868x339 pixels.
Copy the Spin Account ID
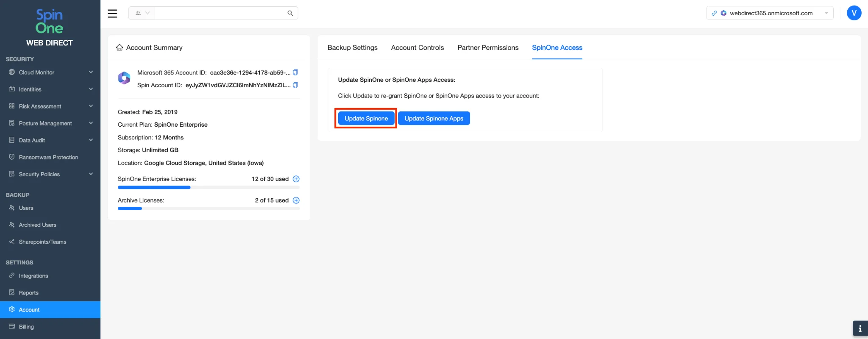(296, 85)
